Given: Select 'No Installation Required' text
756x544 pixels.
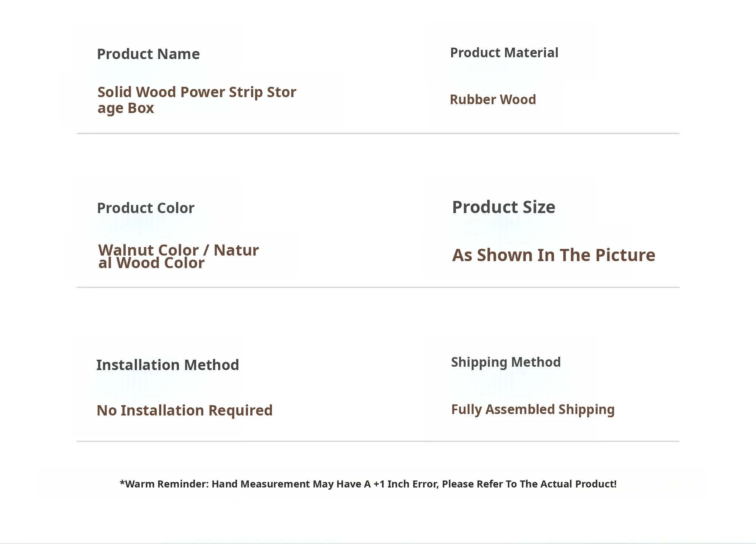Looking at the screenshot, I should [x=185, y=411].
